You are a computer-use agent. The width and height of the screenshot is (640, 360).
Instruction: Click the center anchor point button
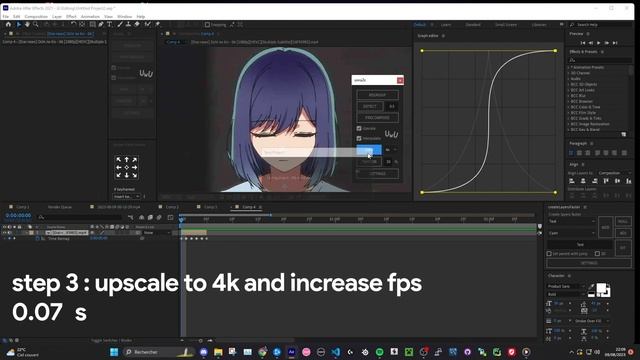[x=127, y=167]
